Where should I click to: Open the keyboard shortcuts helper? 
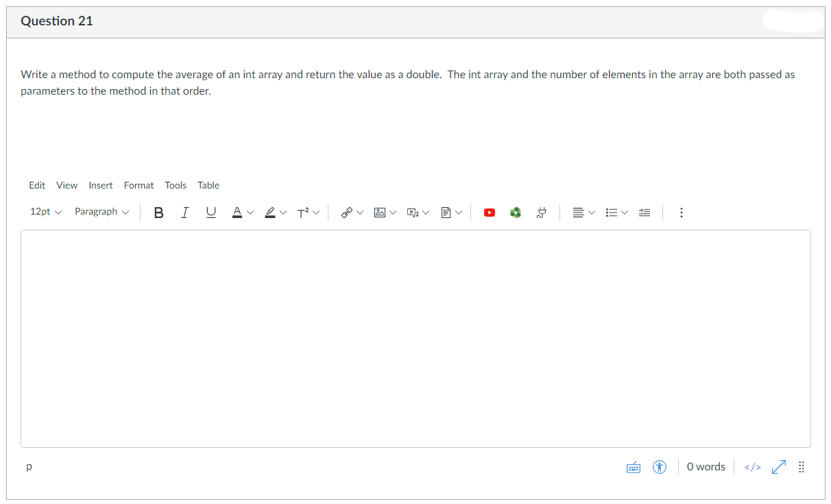tap(633, 466)
